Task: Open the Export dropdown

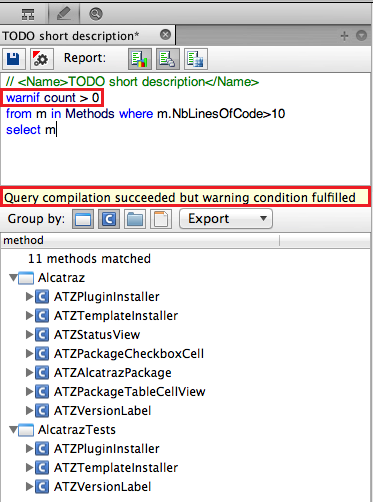Action: pos(226,219)
